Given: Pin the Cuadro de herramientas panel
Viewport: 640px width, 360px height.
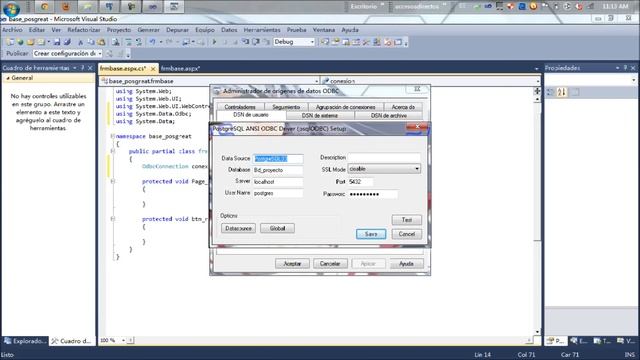Looking at the screenshot, I should click(82, 68).
